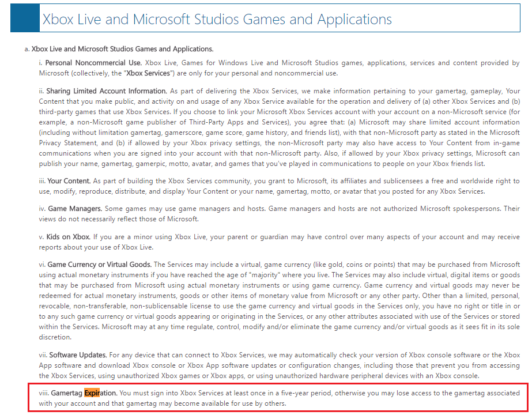Click the word 'Gamertag' in clause viii heading
The width and height of the screenshot is (532, 419).
(66, 393)
